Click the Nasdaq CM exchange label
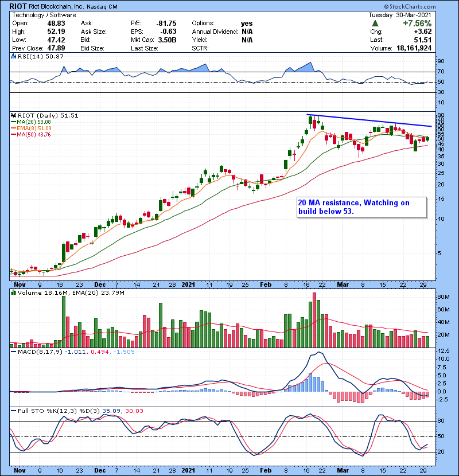Screen dimensions: 459x476 pos(102,7)
